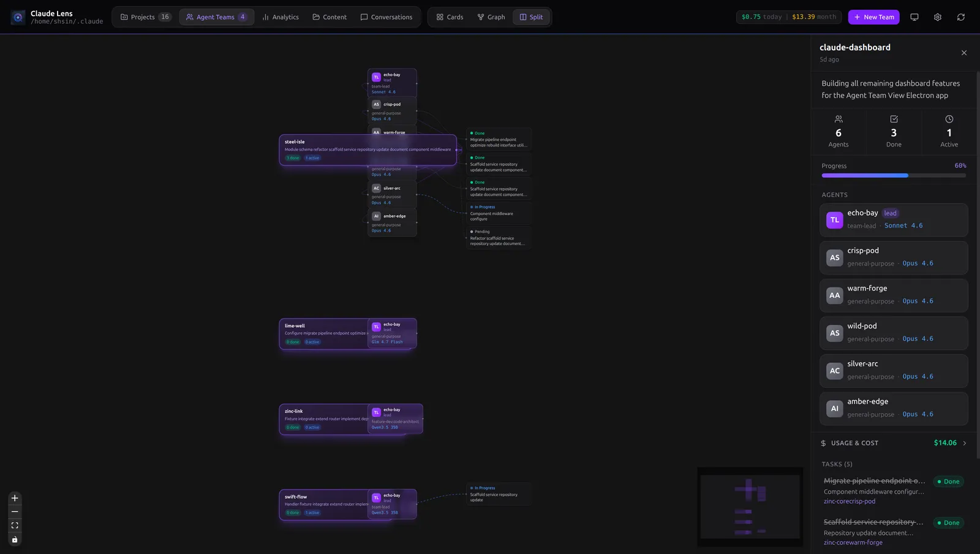
Task: Switch to Cards view
Action: [450, 17]
